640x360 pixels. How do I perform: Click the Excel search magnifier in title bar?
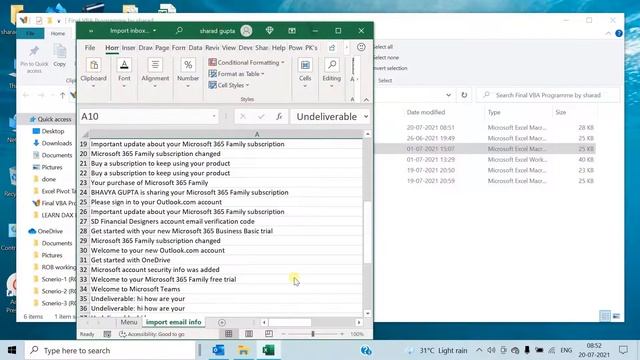179,31
